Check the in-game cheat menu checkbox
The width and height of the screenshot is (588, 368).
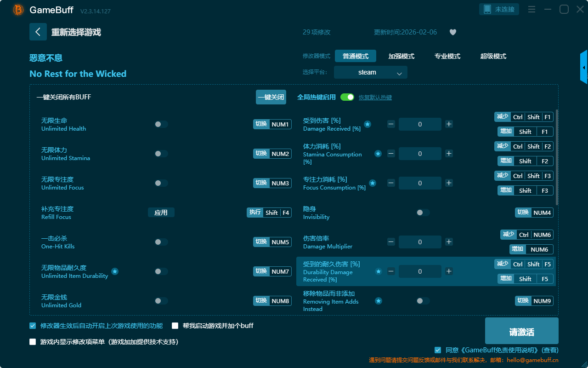coord(33,342)
